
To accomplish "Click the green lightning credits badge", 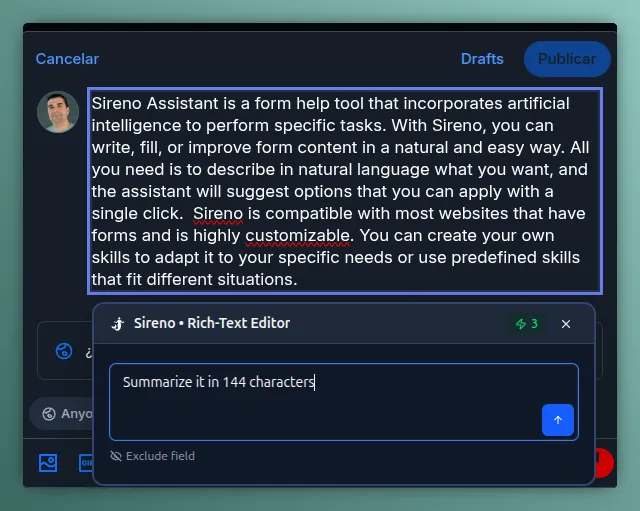I will [x=527, y=324].
